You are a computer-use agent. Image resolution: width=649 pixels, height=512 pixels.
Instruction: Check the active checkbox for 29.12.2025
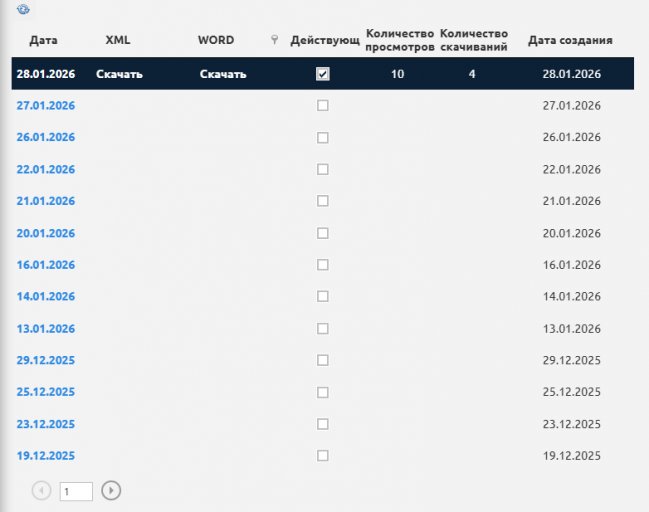tap(323, 360)
